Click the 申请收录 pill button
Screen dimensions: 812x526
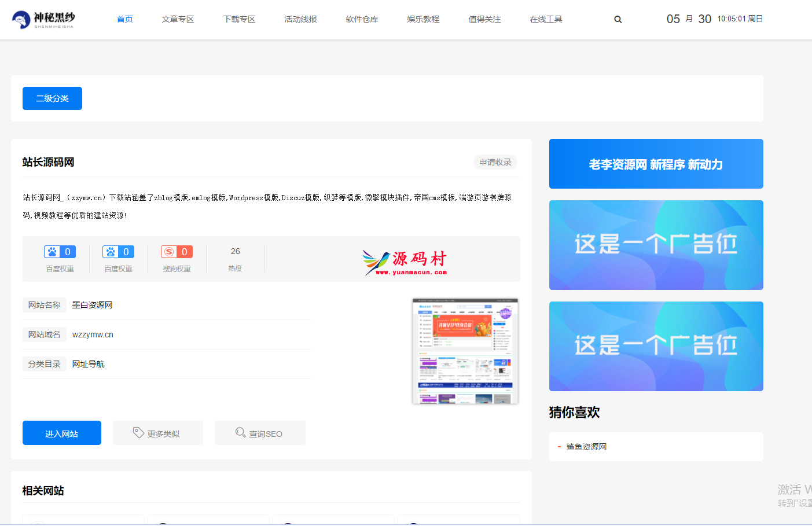click(x=495, y=162)
